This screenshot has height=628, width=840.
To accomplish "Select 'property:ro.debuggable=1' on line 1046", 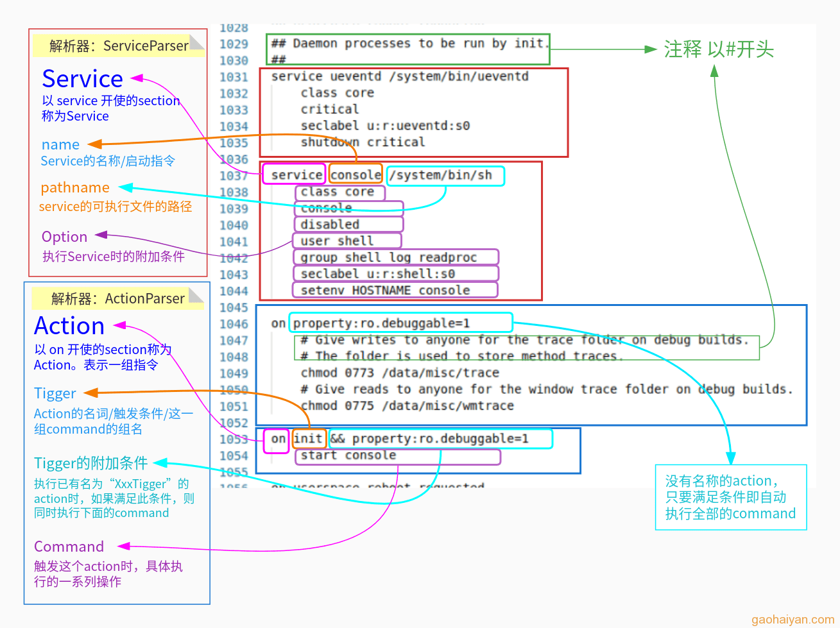I will click(x=381, y=323).
